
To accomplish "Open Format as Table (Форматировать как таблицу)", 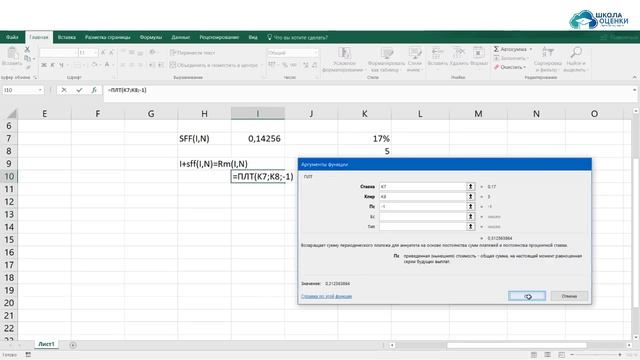I will coord(386,60).
